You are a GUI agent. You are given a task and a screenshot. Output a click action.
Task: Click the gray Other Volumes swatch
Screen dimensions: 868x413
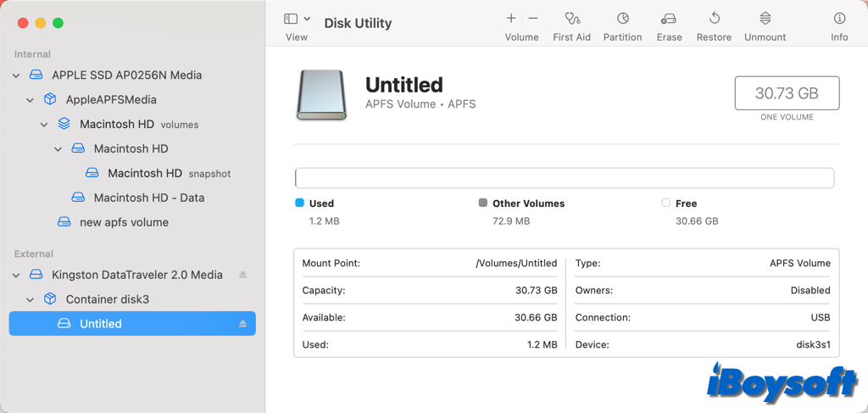[x=482, y=204]
